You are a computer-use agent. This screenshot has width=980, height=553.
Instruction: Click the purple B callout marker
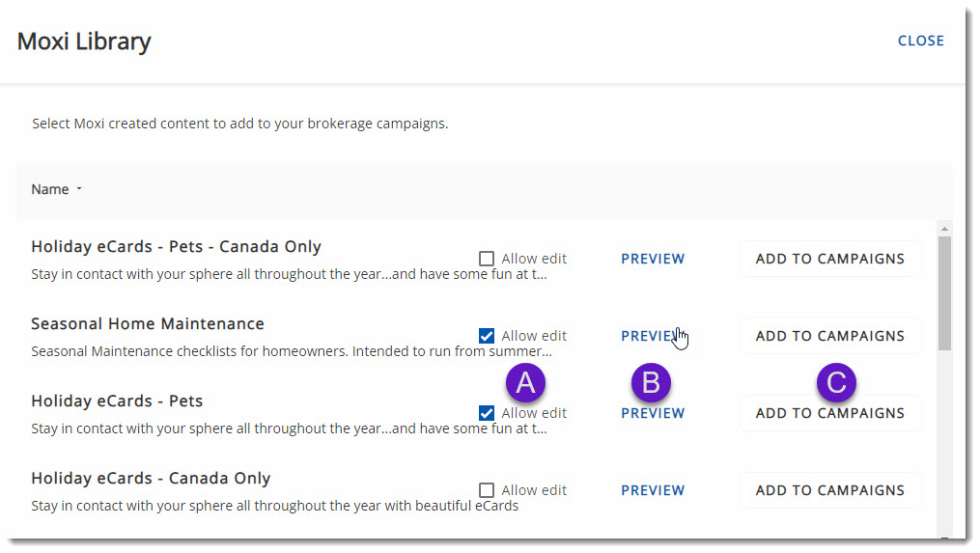pos(651,383)
